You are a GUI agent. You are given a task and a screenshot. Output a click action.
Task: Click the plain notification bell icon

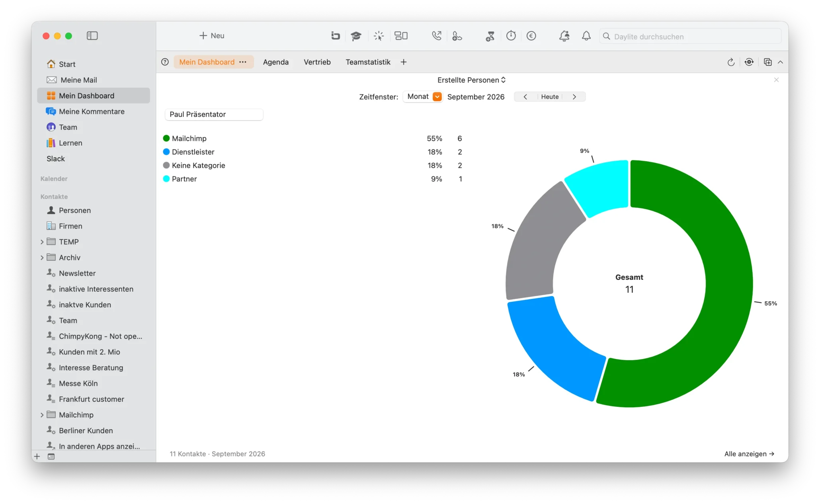coord(586,36)
